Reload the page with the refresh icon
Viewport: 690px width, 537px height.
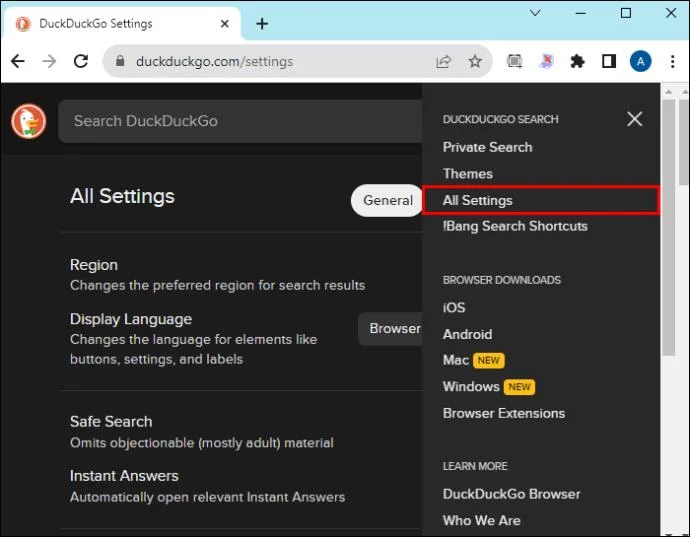81,61
